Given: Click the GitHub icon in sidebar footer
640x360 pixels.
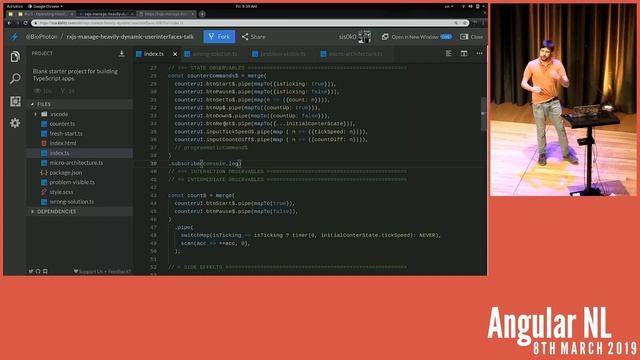Looking at the screenshot, I should tap(38, 271).
